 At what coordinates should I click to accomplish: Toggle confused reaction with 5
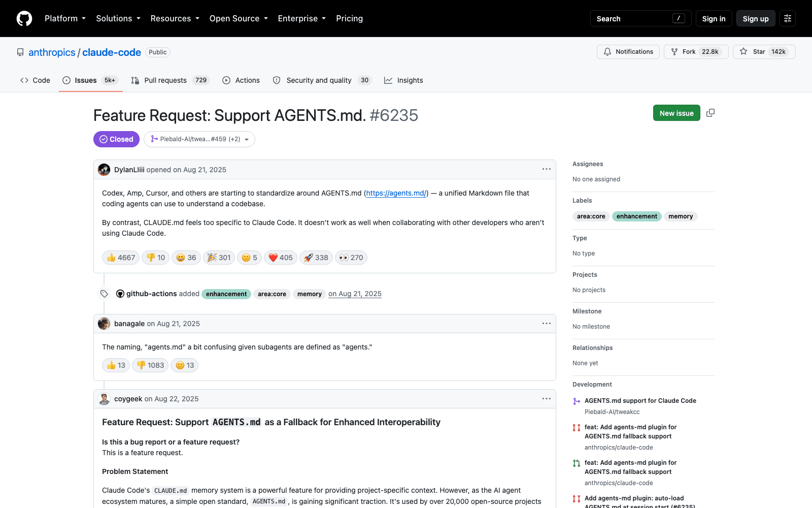(249, 258)
